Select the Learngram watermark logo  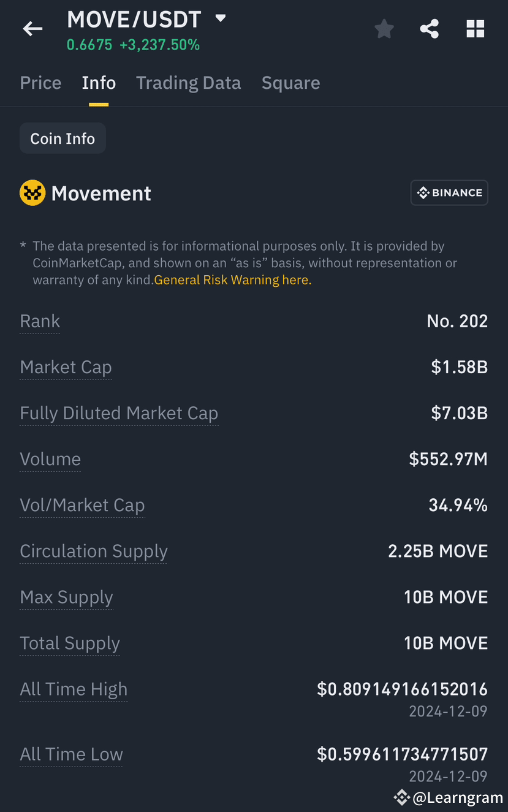point(401,797)
